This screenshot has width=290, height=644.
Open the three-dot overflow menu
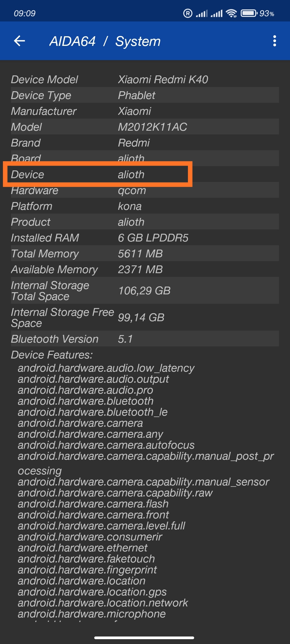tap(274, 41)
